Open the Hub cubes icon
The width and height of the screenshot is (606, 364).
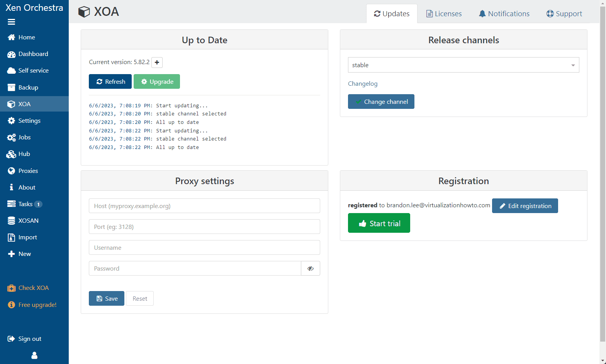point(11,154)
